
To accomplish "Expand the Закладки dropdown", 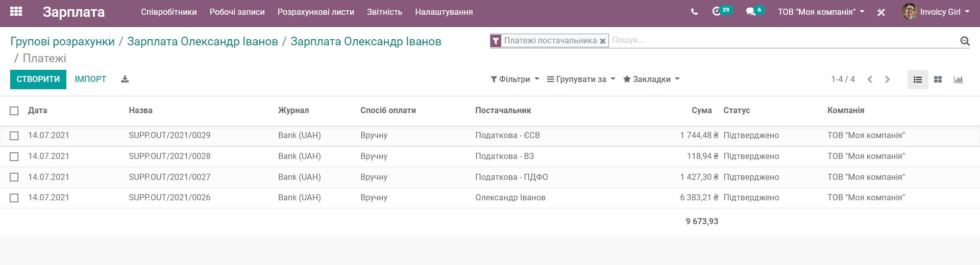I will pyautogui.click(x=651, y=79).
